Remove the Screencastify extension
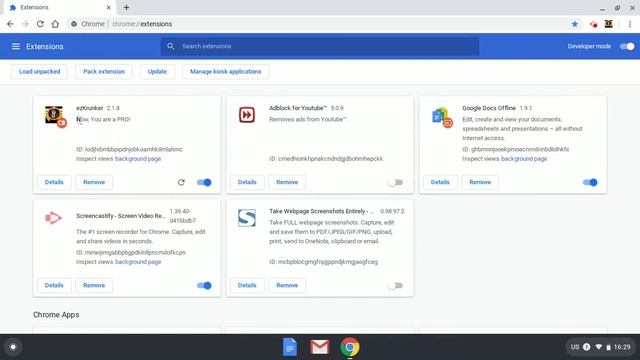Screen dimensions: 640x360 point(94,286)
